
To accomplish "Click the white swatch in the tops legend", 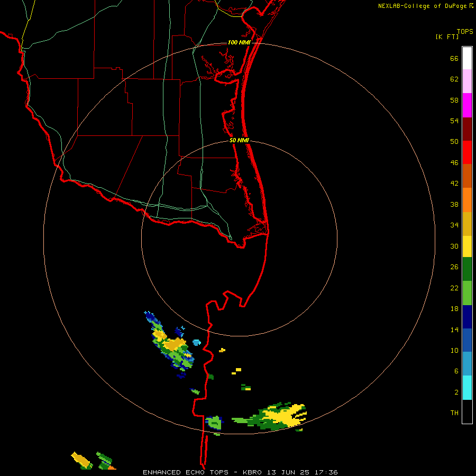I will (467, 58).
